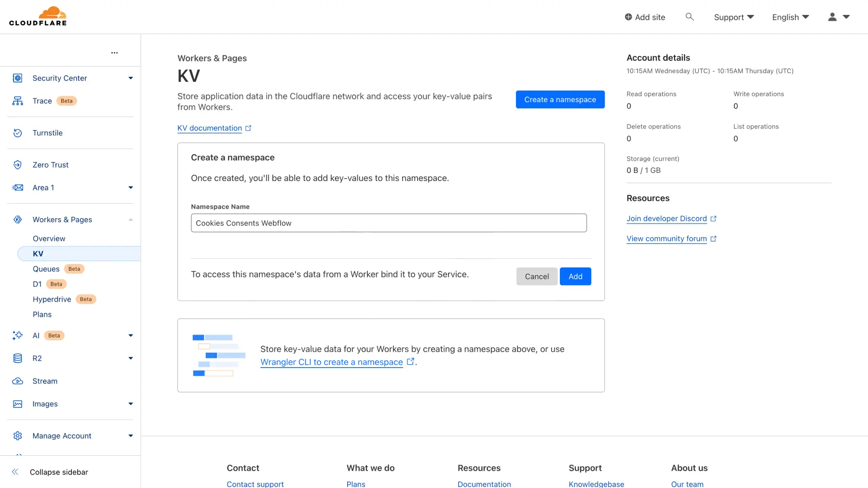Open Hyperdrive in the sidebar
This screenshot has width=868, height=488.
coord(52,299)
